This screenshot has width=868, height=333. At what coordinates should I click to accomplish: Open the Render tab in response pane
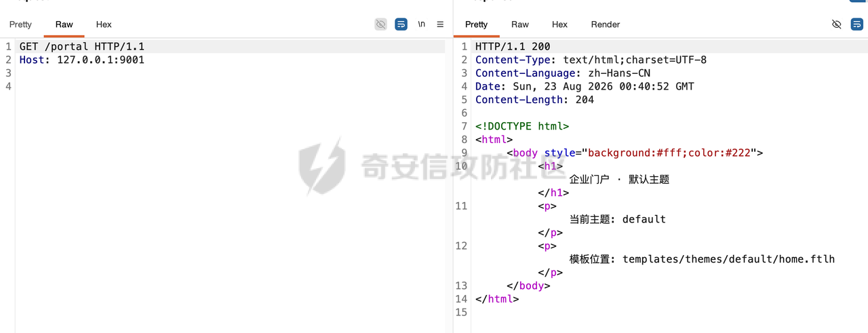click(x=606, y=24)
